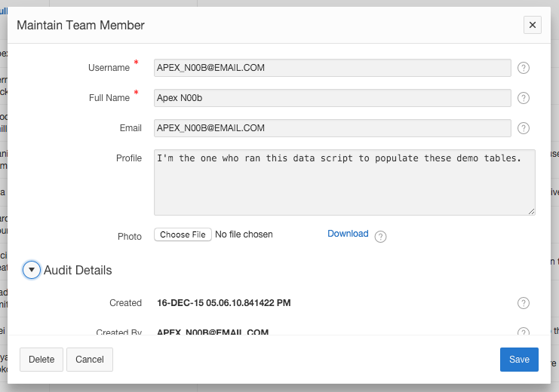Viewport: 559px width, 392px height.
Task: Click the dialog title Maintain Team Member
Action: pyautogui.click(x=81, y=25)
